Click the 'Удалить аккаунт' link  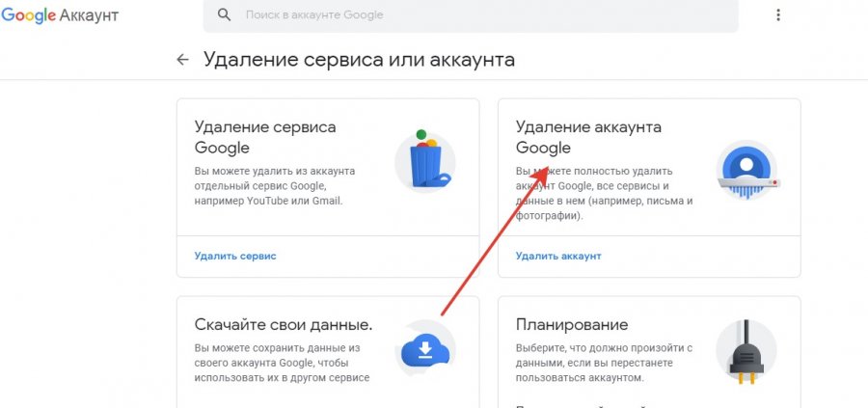point(558,257)
